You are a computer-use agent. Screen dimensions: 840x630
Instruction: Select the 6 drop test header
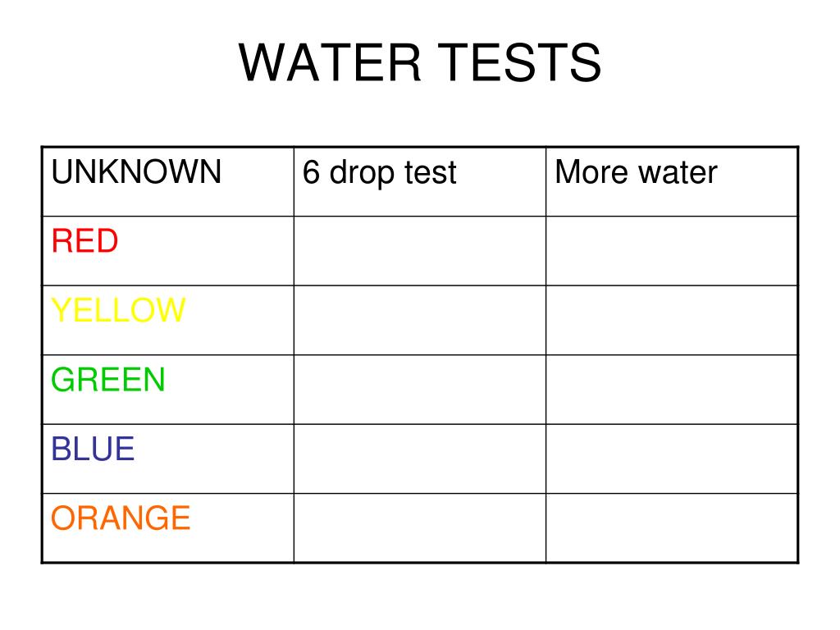pyautogui.click(x=420, y=181)
